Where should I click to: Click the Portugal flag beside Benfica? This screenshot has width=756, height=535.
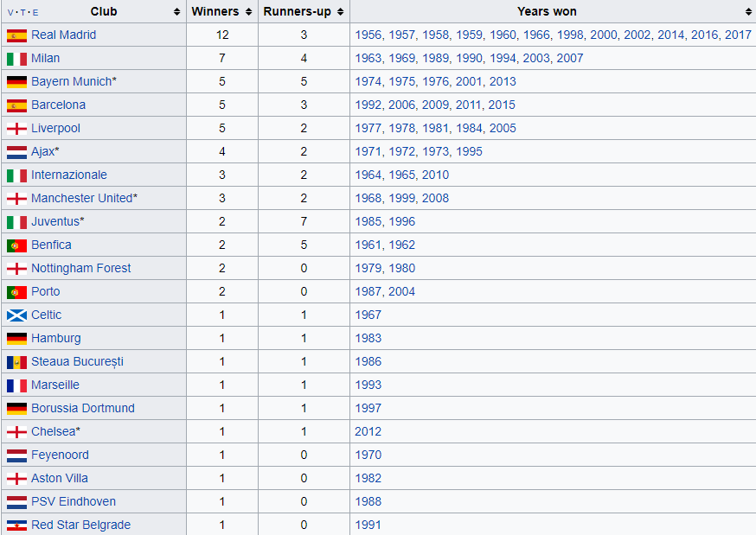(x=17, y=245)
